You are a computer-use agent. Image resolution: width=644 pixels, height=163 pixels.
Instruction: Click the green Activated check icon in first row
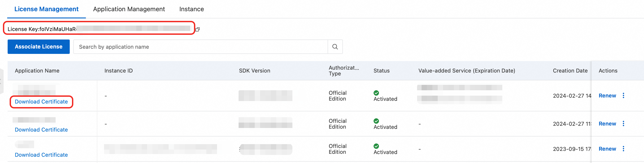click(376, 93)
